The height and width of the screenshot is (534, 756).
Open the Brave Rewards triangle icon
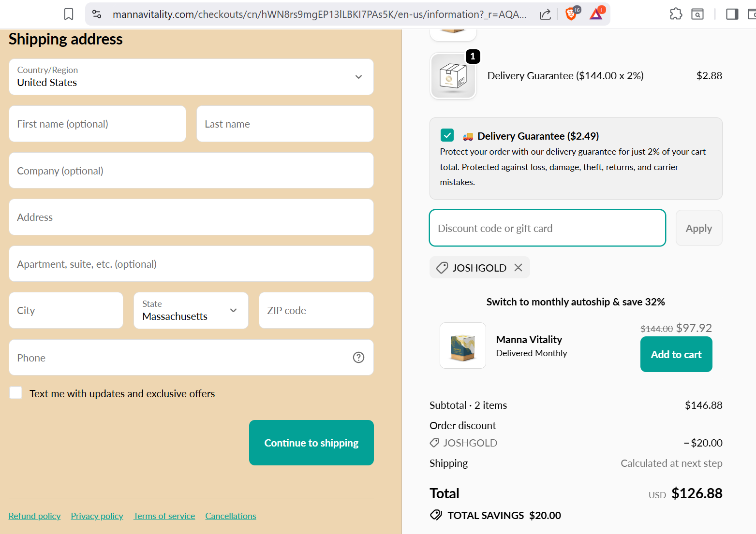click(x=596, y=14)
